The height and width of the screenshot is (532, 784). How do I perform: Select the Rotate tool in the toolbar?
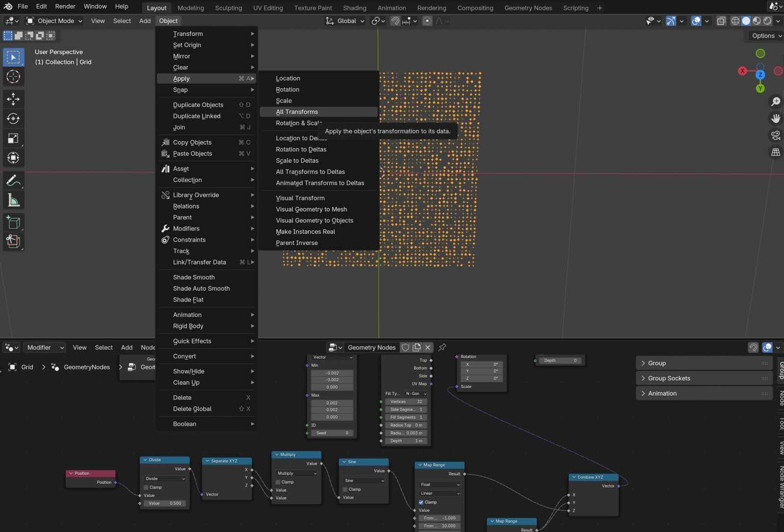[13, 119]
